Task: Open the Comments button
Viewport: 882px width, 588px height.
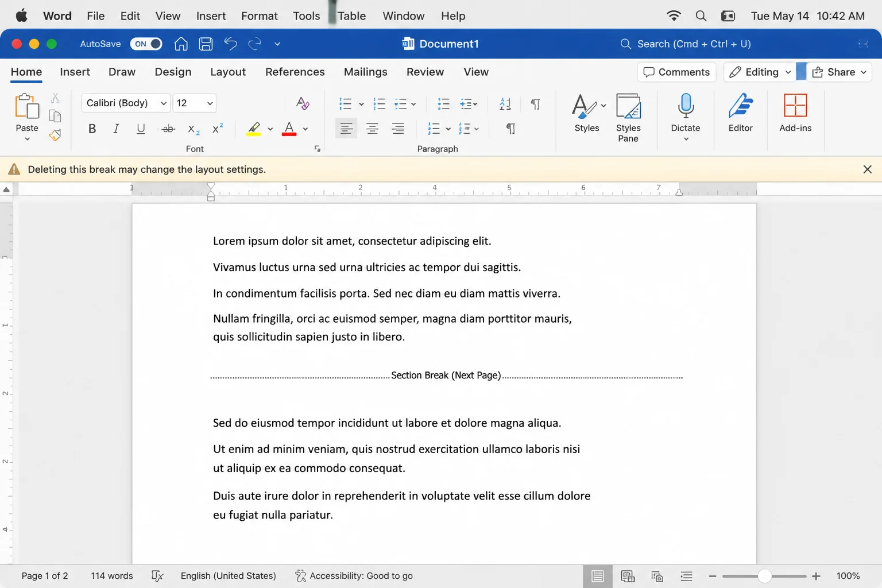Action: (x=676, y=72)
